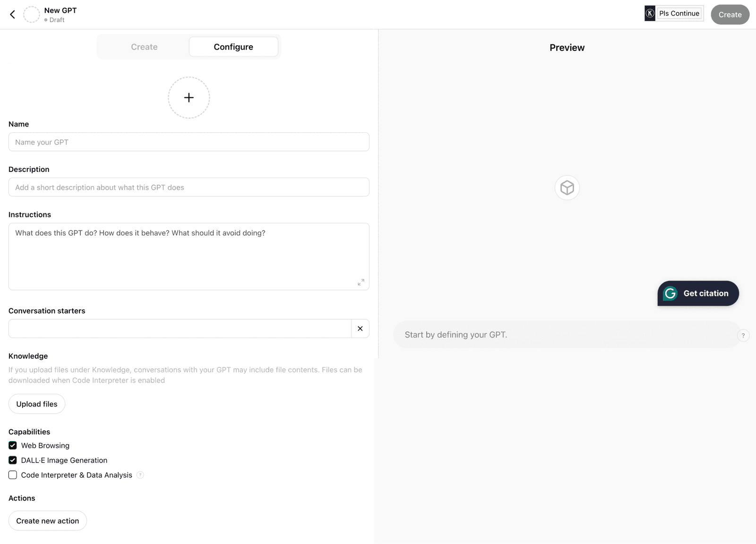Open help for Code Interpreter capability
The image size is (756, 544).
pyautogui.click(x=140, y=475)
